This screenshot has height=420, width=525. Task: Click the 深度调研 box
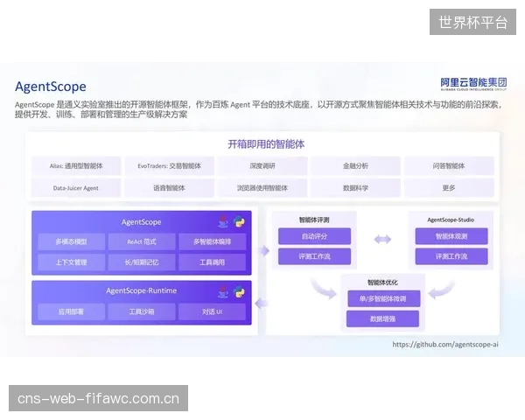coord(262,165)
